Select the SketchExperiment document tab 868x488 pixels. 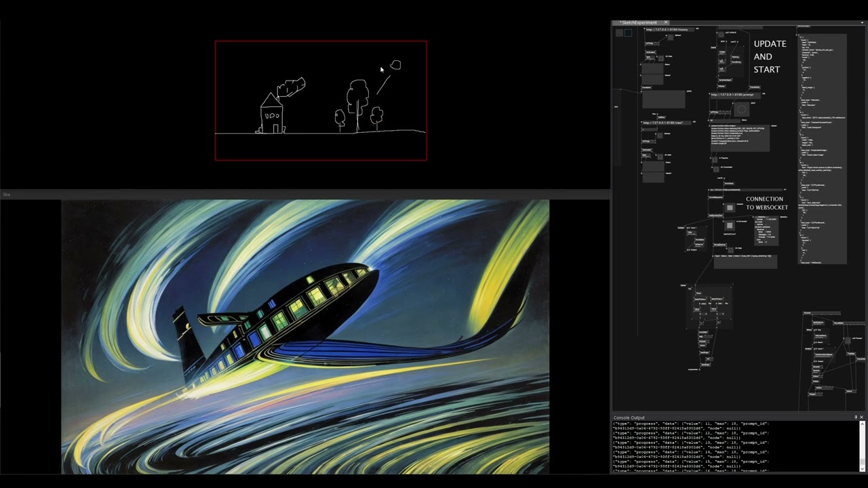[x=641, y=22]
